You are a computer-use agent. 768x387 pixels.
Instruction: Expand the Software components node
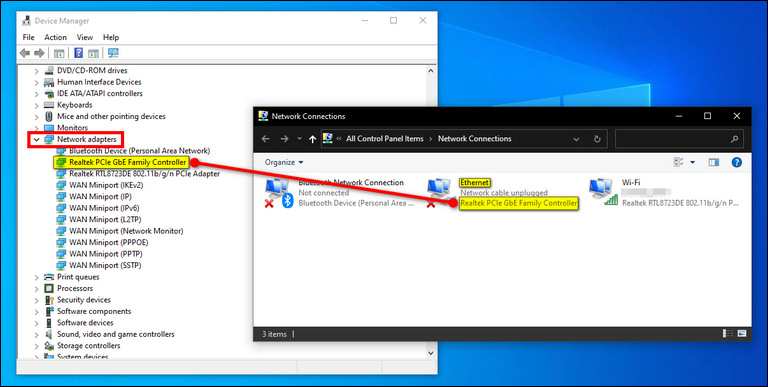(36, 312)
